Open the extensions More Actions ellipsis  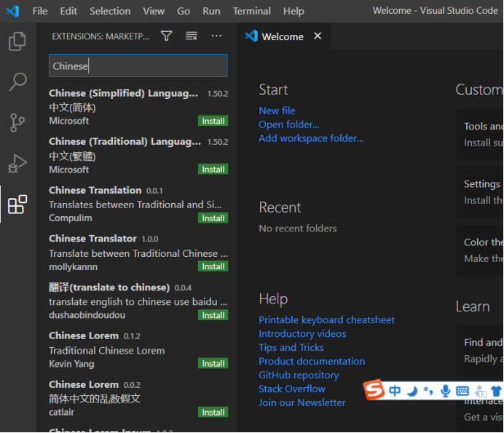click(216, 36)
